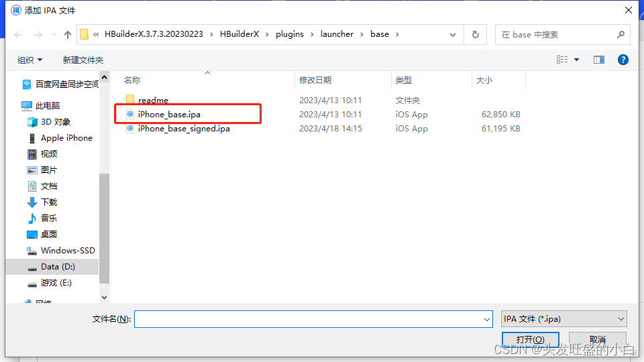Click 新建文件夹 button
Viewport: 644px width, 362px height.
point(83,60)
